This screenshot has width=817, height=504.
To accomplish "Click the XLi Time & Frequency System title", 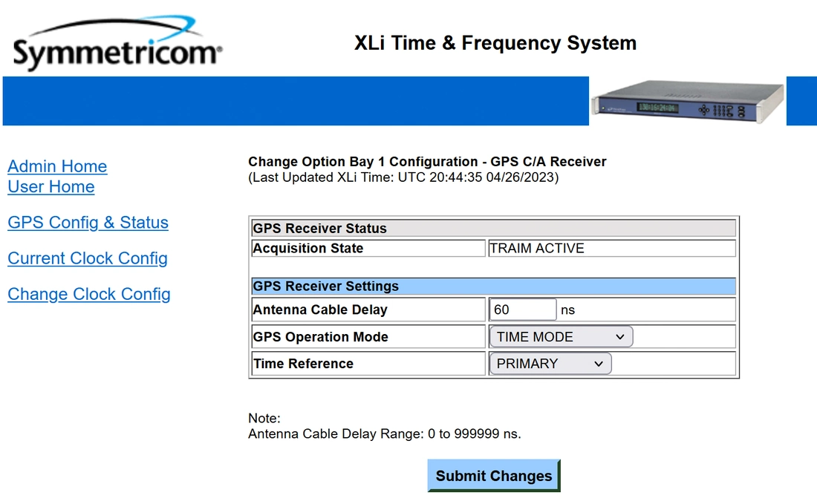I will (495, 43).
